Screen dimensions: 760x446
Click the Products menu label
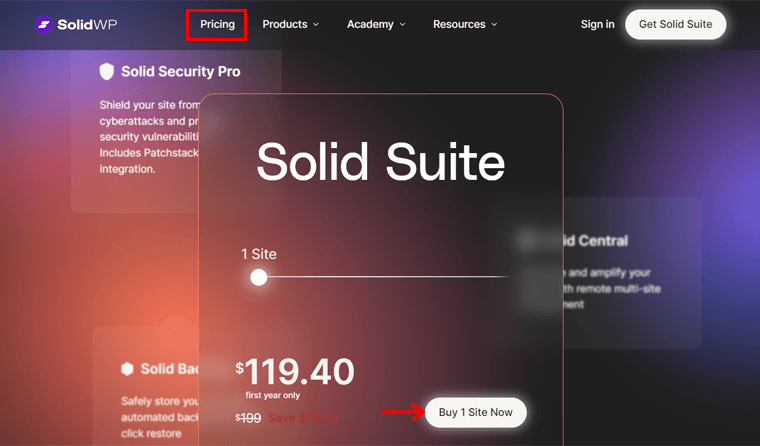(284, 24)
